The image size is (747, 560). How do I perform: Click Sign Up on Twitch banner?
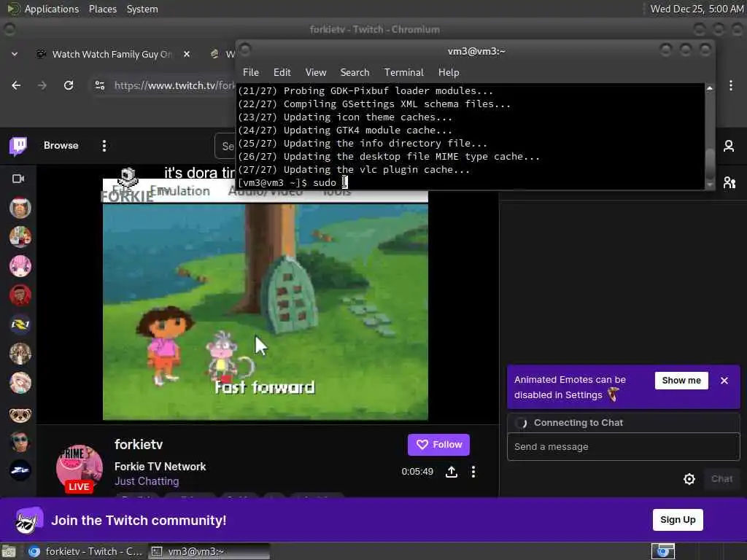(678, 519)
